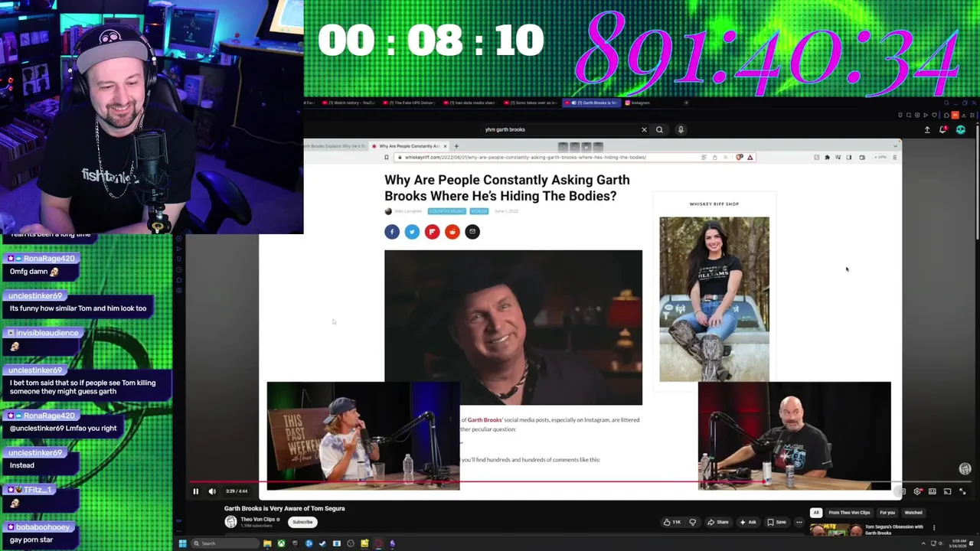This screenshot has width=980, height=551.
Task: Like the video with 11K likes
Action: (671, 522)
